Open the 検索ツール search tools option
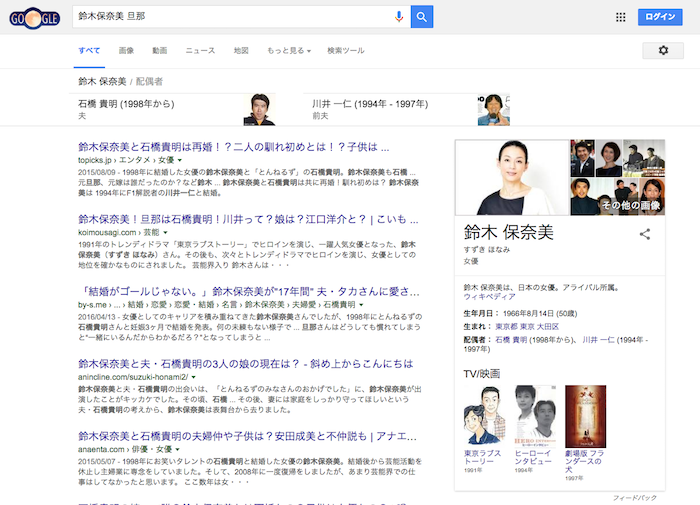700x505 pixels. [x=346, y=50]
